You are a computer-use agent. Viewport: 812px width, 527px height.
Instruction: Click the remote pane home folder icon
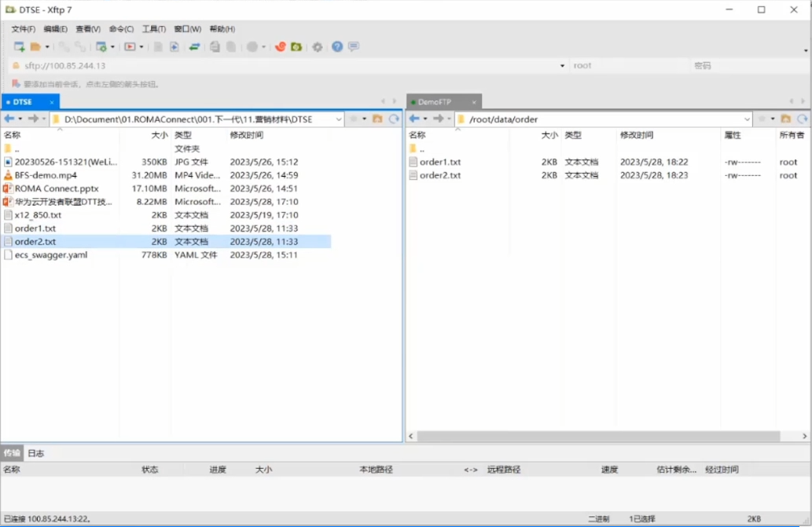point(785,119)
